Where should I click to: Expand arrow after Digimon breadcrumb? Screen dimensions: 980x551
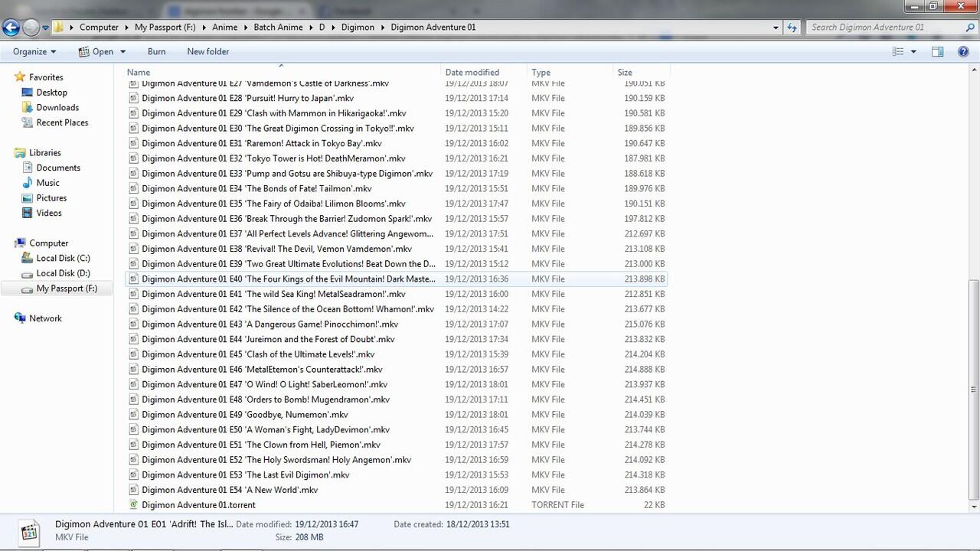(x=383, y=28)
